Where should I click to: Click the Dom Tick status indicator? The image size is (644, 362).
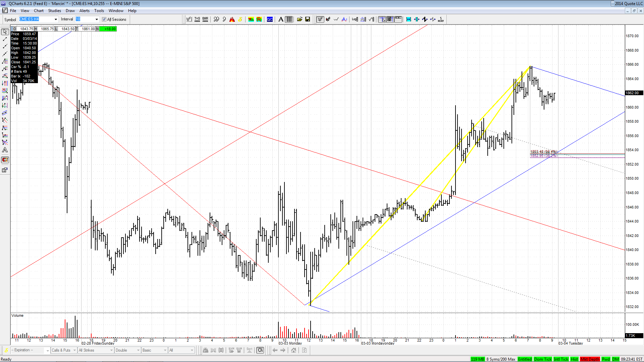[x=543, y=359]
